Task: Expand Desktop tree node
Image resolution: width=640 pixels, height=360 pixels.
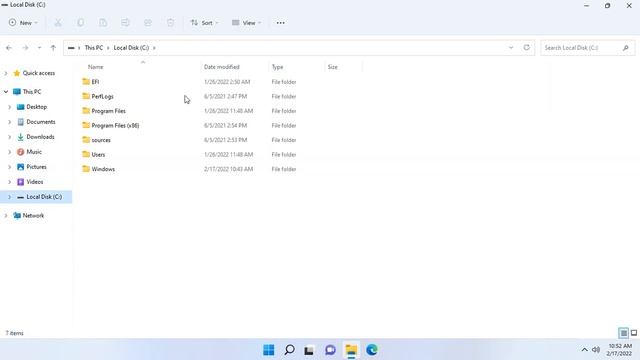Action: click(x=9, y=107)
